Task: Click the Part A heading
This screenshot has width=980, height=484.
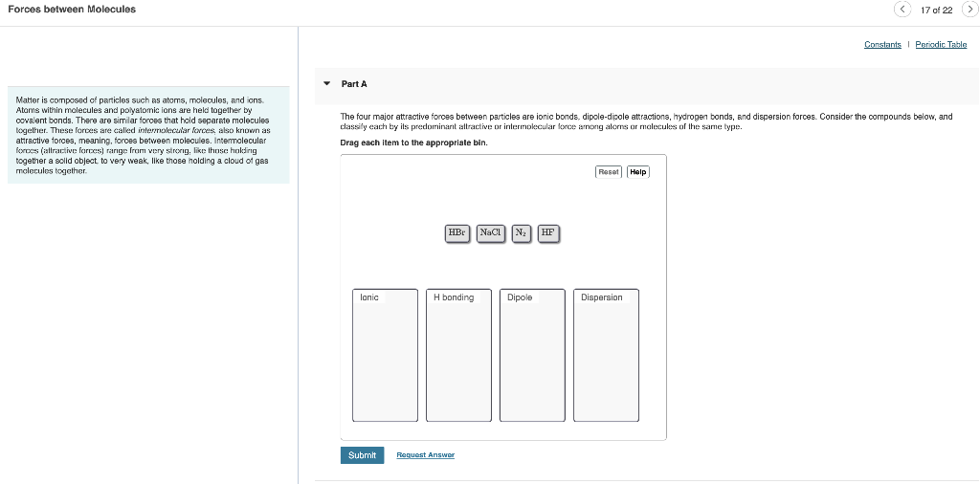Action: click(354, 83)
